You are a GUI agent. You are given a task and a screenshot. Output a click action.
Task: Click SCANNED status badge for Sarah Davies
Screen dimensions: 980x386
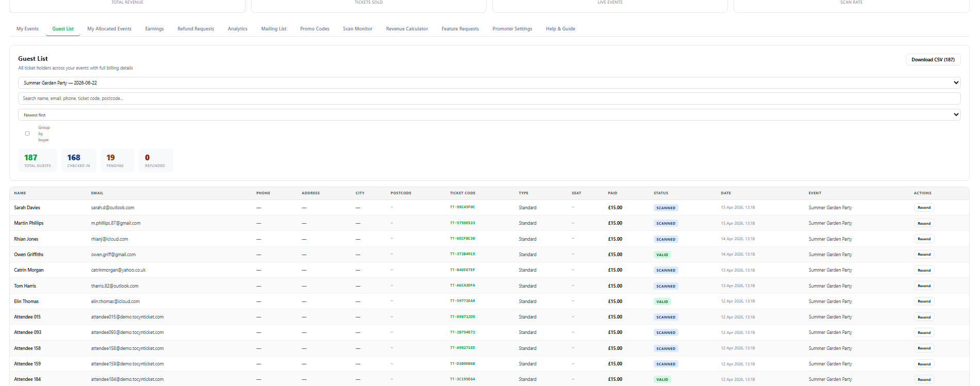coord(666,208)
